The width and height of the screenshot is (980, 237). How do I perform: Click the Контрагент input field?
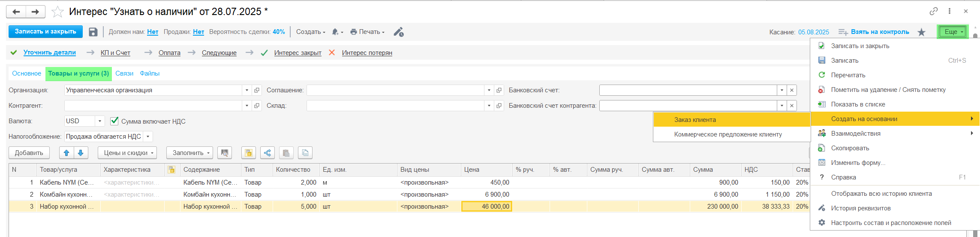click(153, 106)
